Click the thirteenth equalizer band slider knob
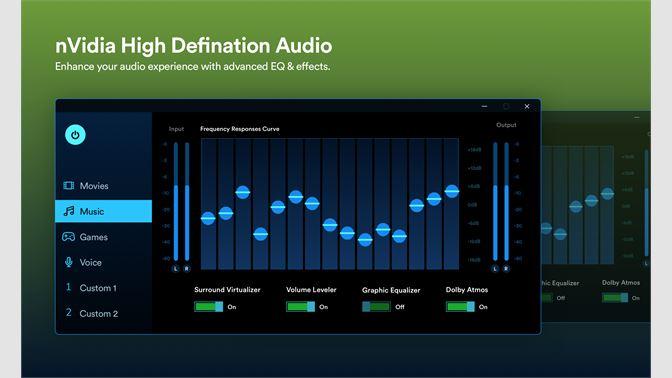Screen dimensions: 672x378 click(x=417, y=206)
